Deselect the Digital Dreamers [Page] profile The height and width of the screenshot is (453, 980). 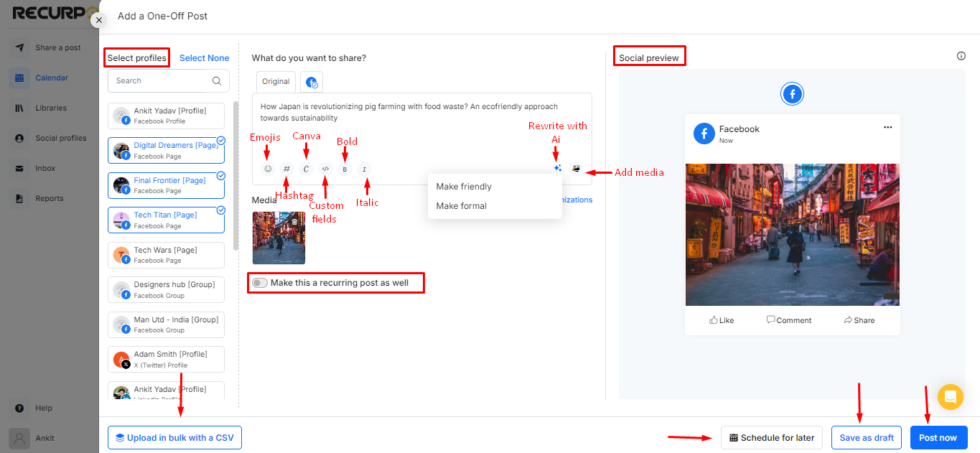[x=166, y=150]
